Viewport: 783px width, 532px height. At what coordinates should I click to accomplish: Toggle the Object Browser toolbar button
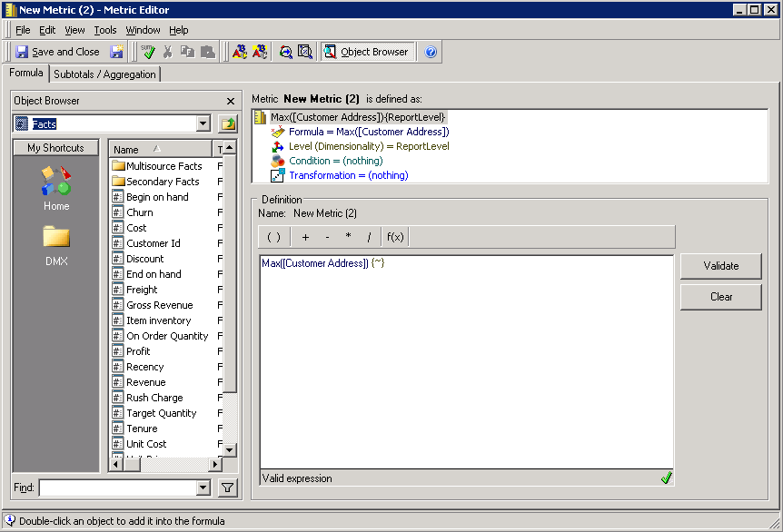(367, 52)
